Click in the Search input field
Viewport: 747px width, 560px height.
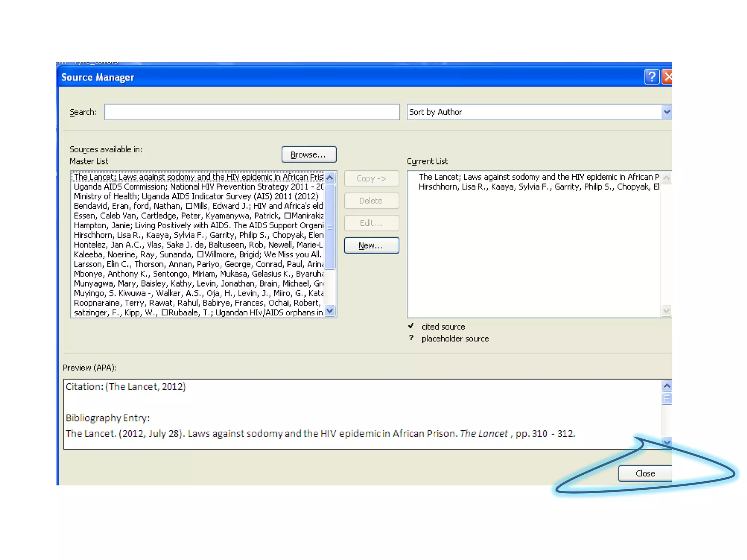coord(252,112)
